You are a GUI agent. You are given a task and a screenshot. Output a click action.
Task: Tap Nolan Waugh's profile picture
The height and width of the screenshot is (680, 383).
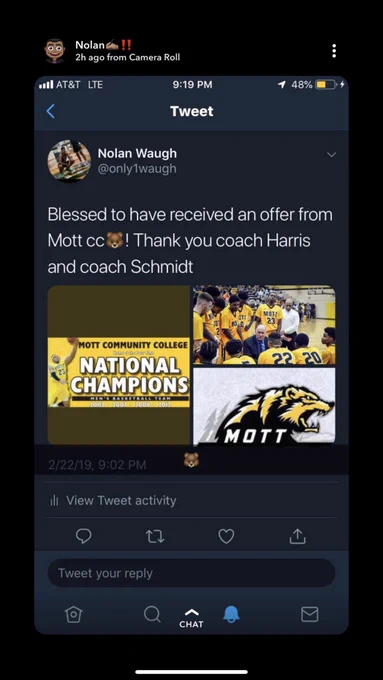(x=69, y=161)
